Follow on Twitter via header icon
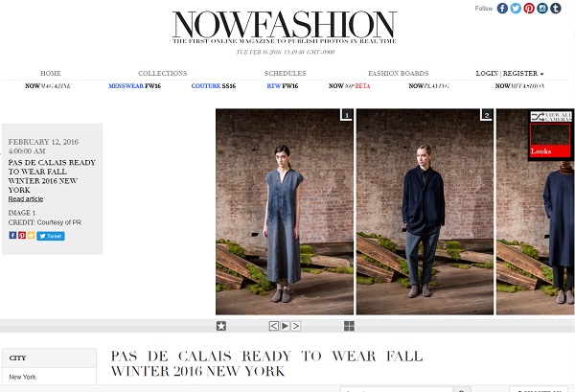The width and height of the screenshot is (575, 392). (516, 8)
